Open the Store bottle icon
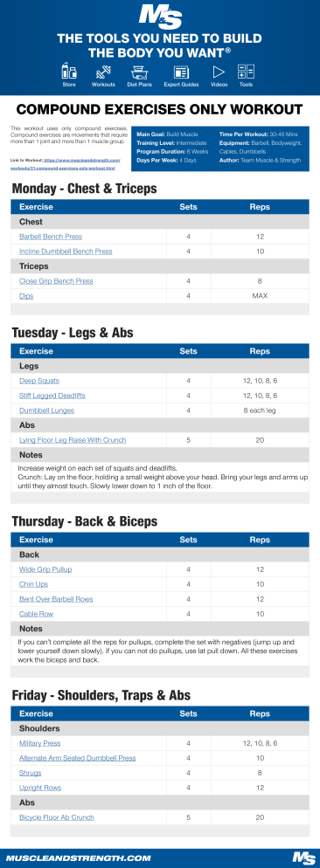Viewport: 320px width, 868px height. coord(69,72)
